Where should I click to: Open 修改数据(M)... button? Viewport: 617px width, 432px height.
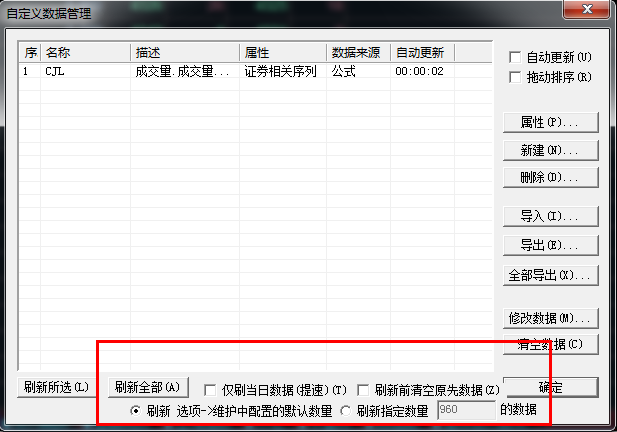coord(550,318)
